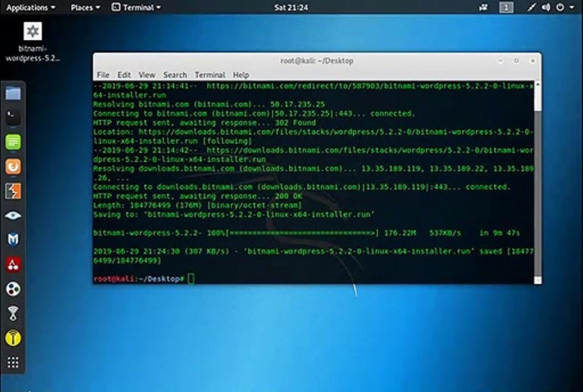Screen dimensions: 583x392
Task: Click the 100% download progress bar line
Action: pos(307,233)
